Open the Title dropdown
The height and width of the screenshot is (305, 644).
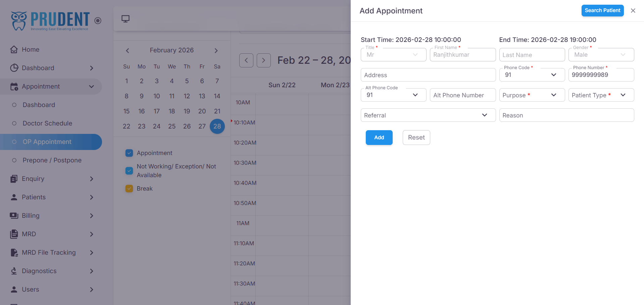coord(394,55)
